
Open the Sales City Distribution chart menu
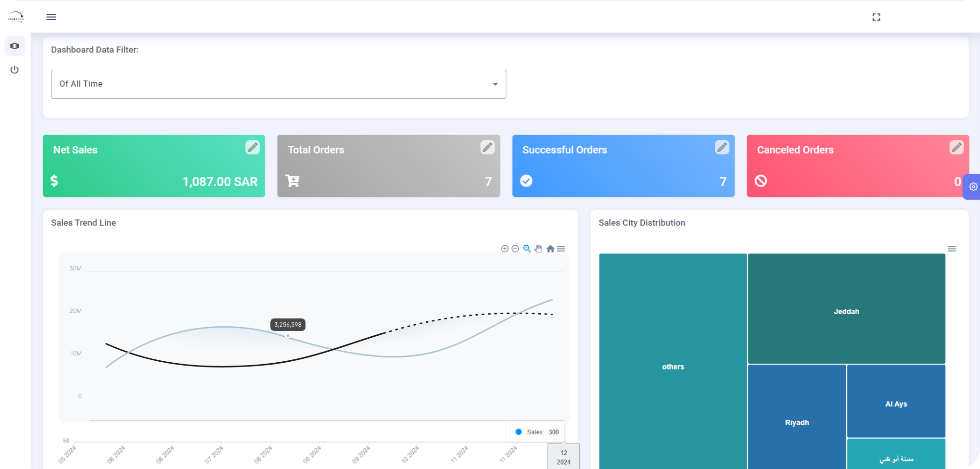[952, 249]
